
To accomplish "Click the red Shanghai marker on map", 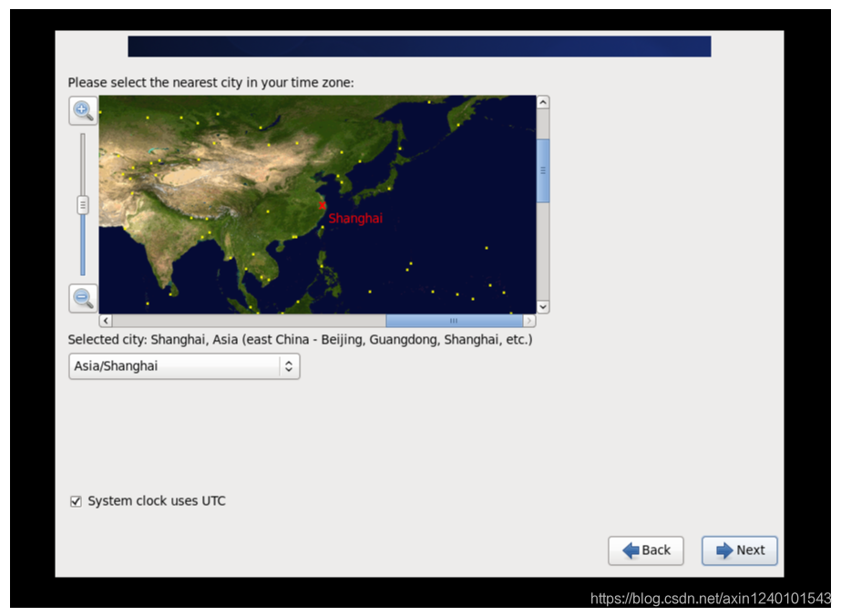I will (x=322, y=205).
